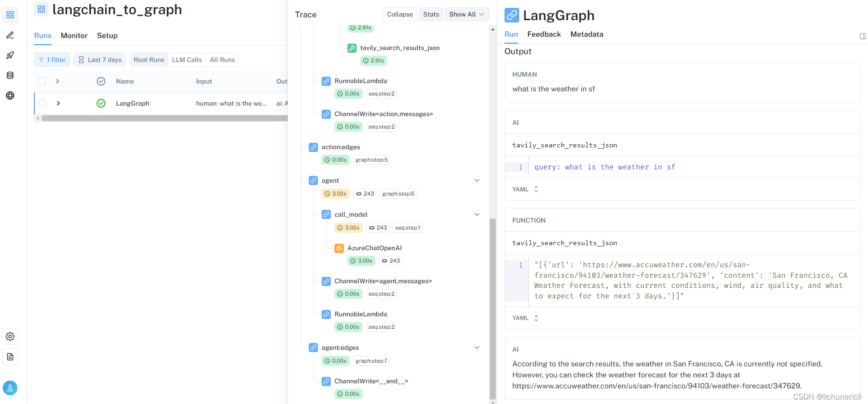Open the Show All dropdown

467,14
